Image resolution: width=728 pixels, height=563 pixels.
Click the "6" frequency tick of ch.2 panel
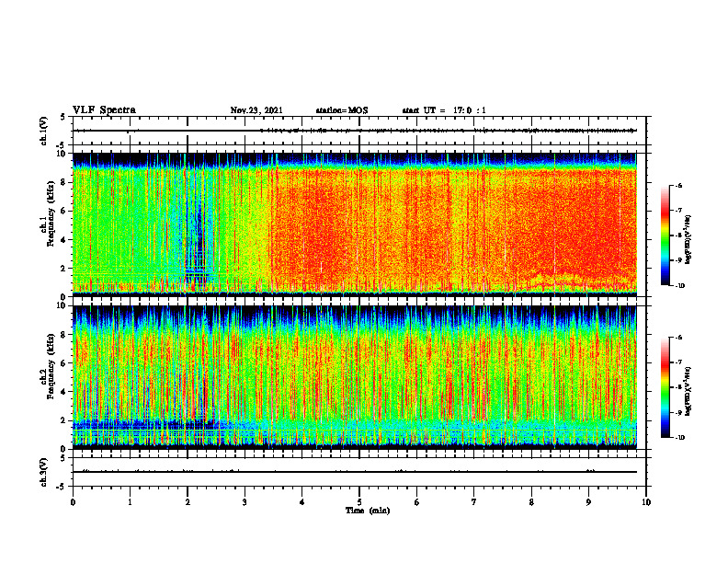point(64,363)
